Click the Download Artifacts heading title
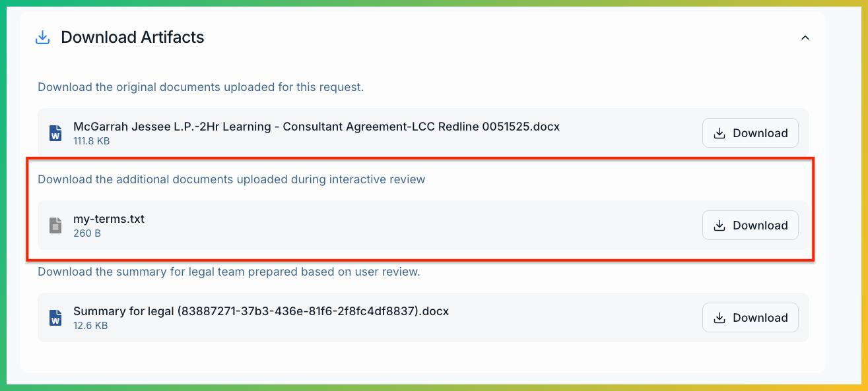Viewport: 868px width, 391px height. pos(133,38)
